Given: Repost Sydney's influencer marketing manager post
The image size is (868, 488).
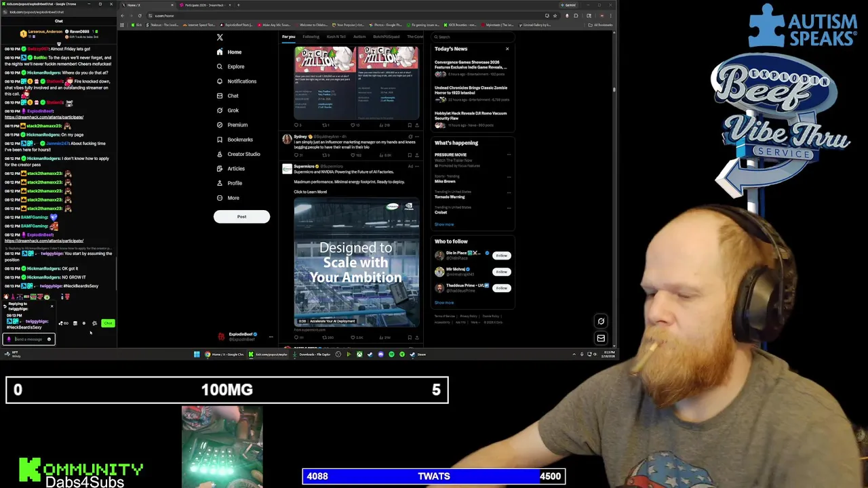Looking at the screenshot, I should click(325, 155).
